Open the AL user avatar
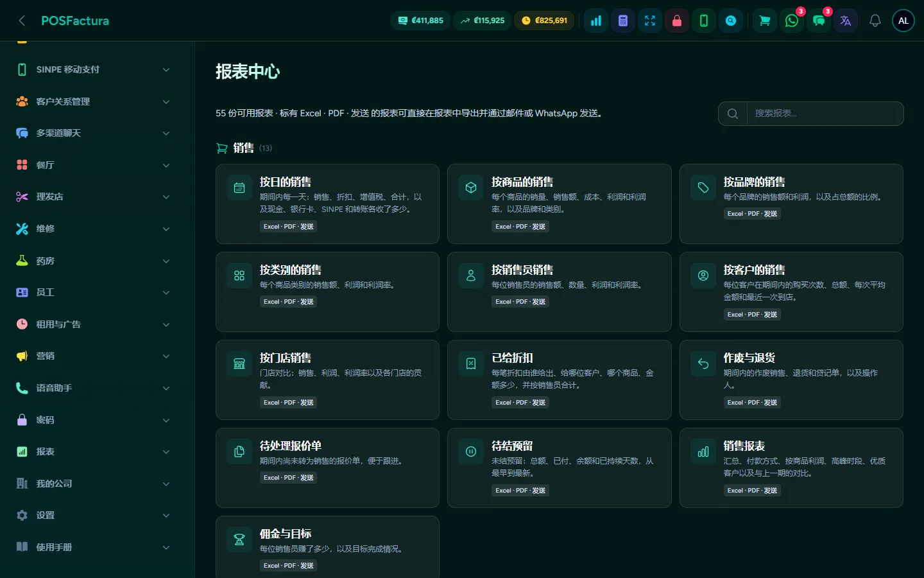This screenshot has width=924, height=578. click(x=903, y=21)
